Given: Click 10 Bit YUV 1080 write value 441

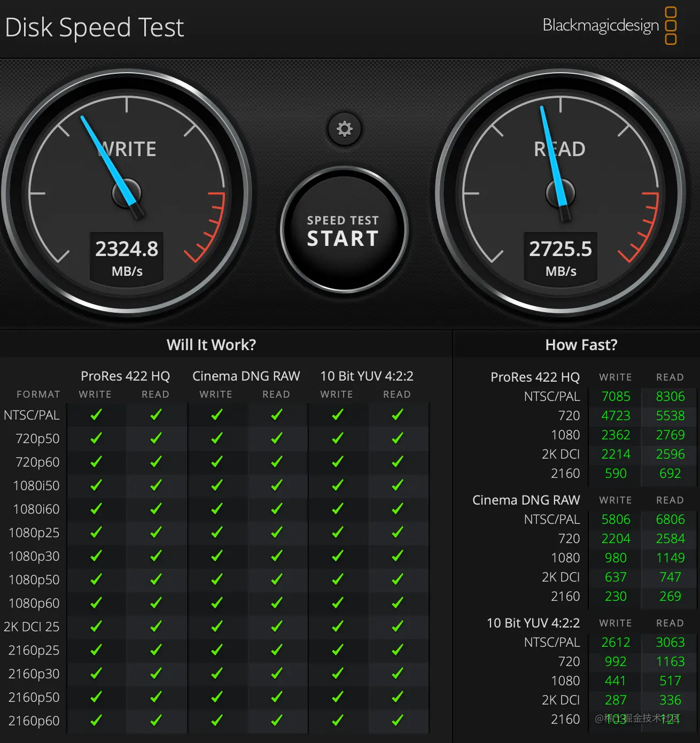Looking at the screenshot, I should 616,681.
